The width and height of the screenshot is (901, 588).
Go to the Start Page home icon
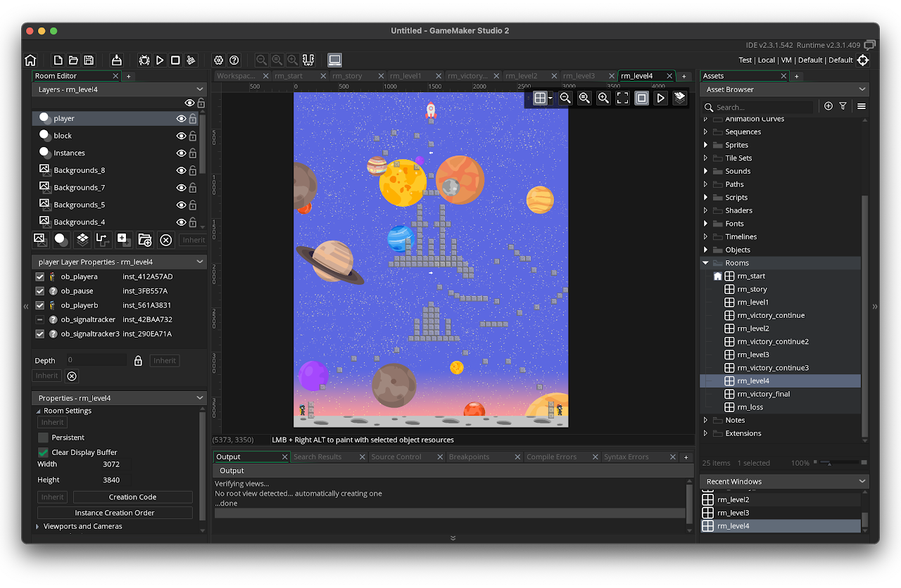pyautogui.click(x=30, y=60)
